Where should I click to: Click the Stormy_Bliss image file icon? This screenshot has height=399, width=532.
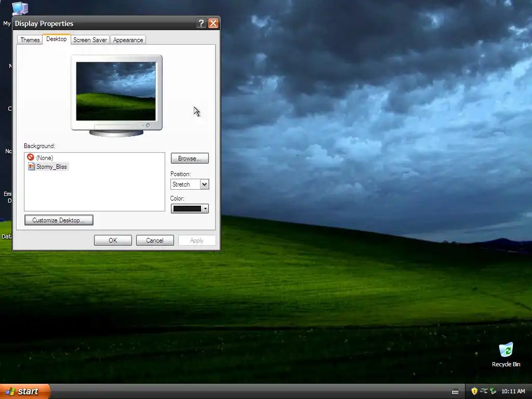click(x=31, y=166)
